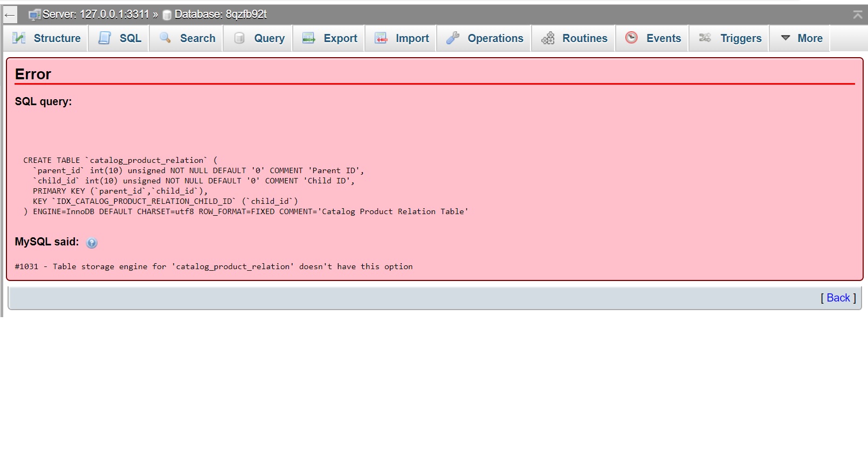Click the Search magnifier icon

pos(166,38)
